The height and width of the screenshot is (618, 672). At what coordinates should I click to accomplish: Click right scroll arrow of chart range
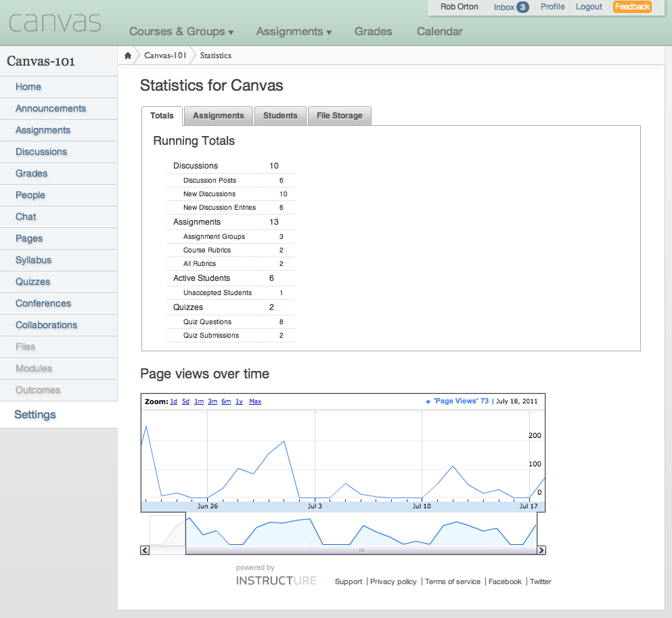[x=541, y=550]
